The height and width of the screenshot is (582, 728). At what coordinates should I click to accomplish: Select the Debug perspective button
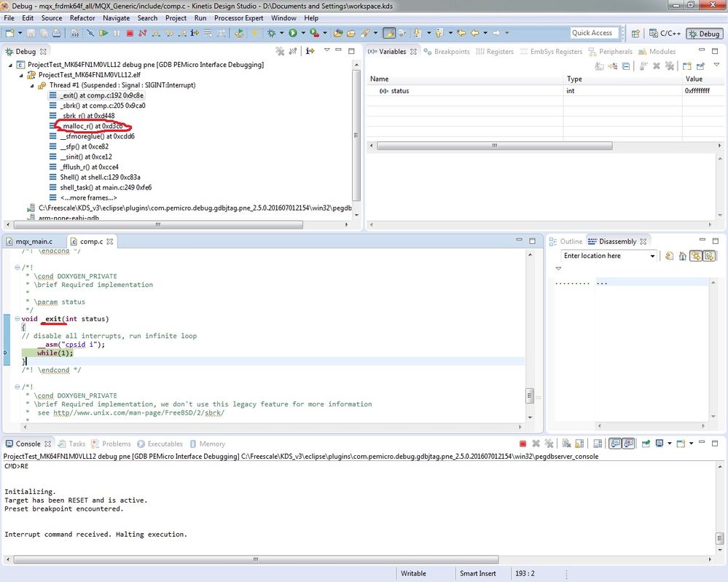pyautogui.click(x=705, y=34)
